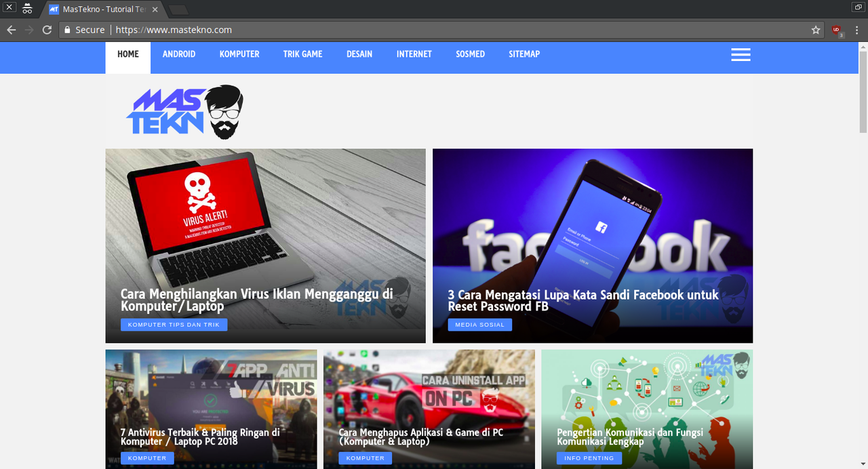Screen dimensions: 868x469
Task: Navigate to the SITEMAP section
Action: pos(524,54)
